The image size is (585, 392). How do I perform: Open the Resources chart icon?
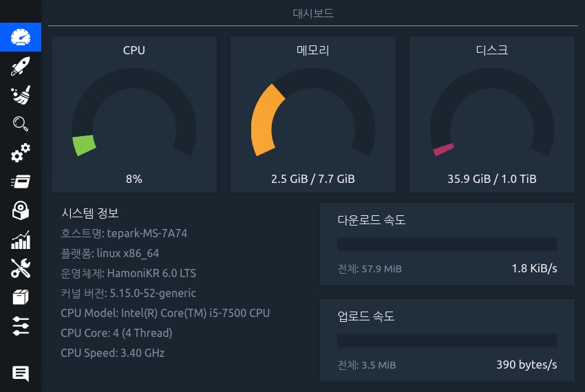tap(21, 239)
